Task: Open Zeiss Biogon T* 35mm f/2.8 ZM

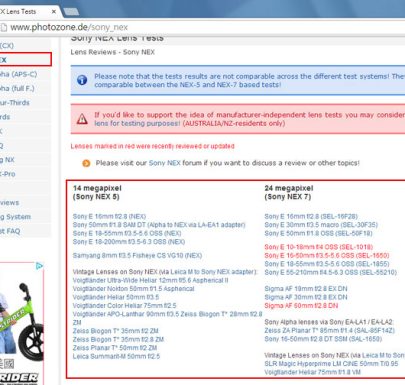Action: pyautogui.click(x=118, y=340)
